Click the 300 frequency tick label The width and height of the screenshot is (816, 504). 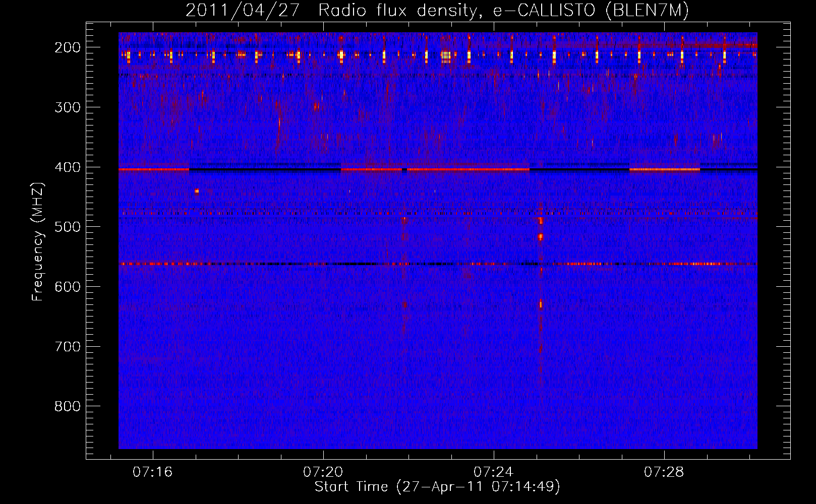68,107
